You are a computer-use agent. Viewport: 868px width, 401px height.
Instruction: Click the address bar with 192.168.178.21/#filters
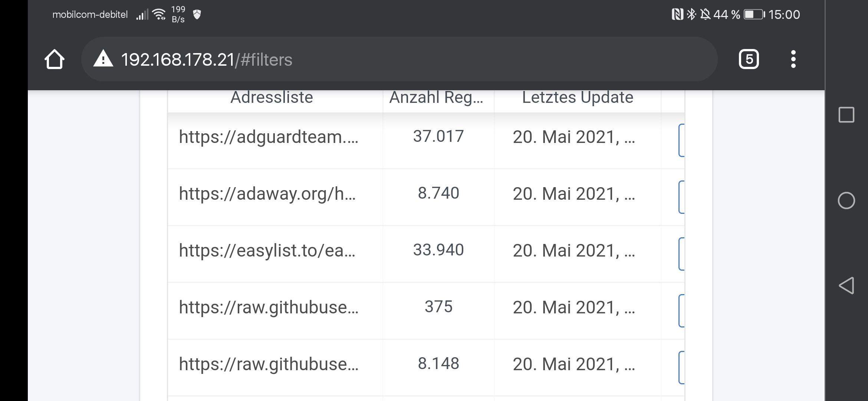coord(399,59)
